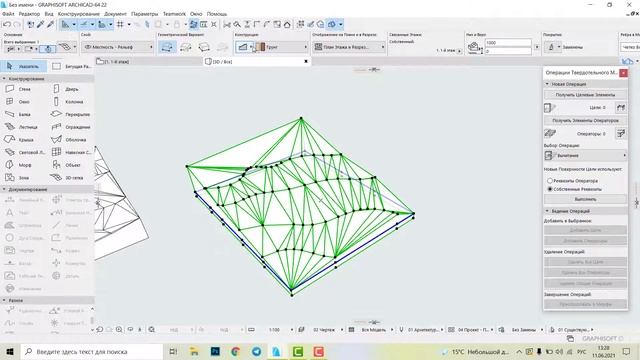Switch to the 1-й этаж floor plan tab
640x360 pixels.
149,62
